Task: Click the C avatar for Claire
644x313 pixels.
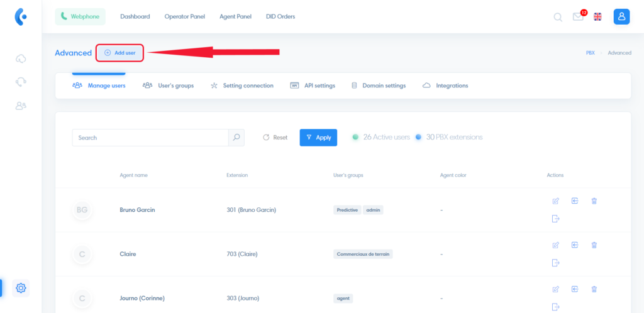Action: [82, 255]
